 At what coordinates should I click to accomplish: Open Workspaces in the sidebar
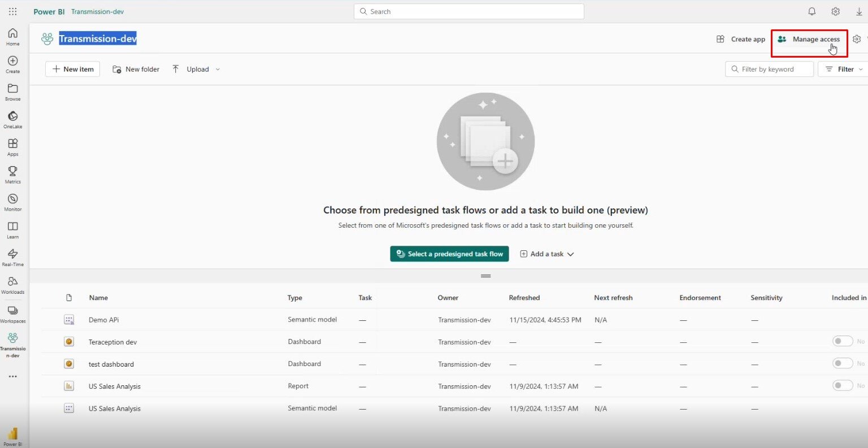coord(12,314)
